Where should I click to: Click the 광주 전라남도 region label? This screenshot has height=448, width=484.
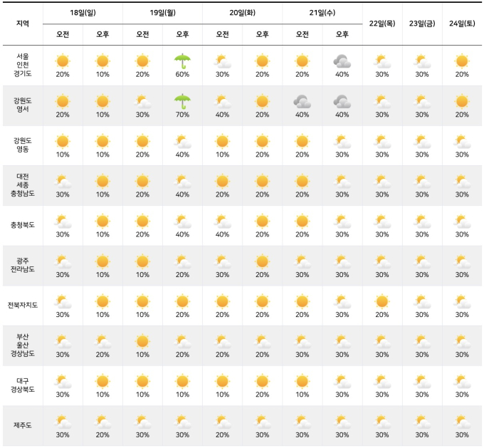[23, 265]
